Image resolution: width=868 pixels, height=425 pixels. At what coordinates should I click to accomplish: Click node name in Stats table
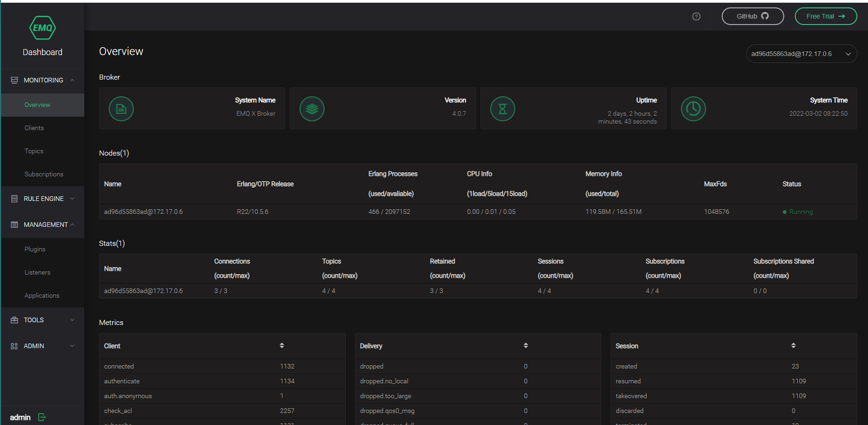click(x=144, y=291)
